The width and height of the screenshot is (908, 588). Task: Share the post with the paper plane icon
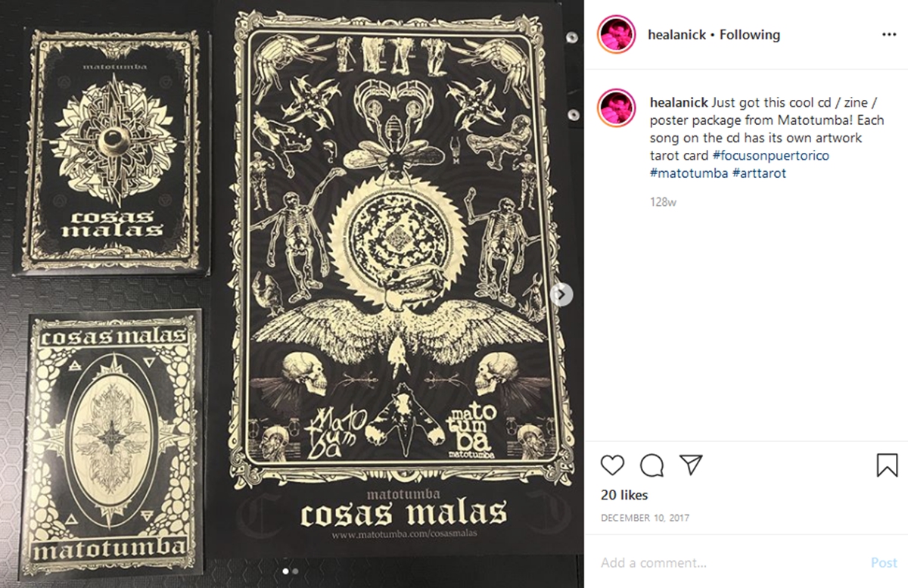click(x=691, y=465)
